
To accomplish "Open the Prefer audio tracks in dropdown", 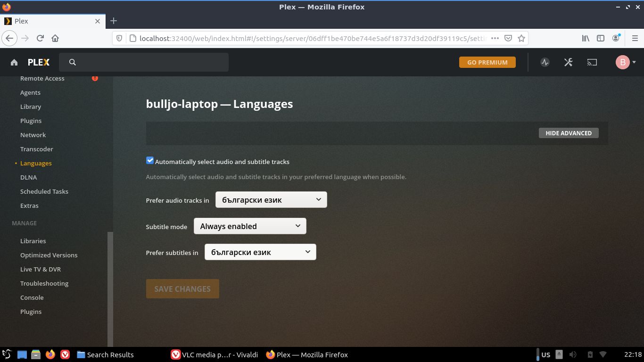I will click(x=271, y=200).
